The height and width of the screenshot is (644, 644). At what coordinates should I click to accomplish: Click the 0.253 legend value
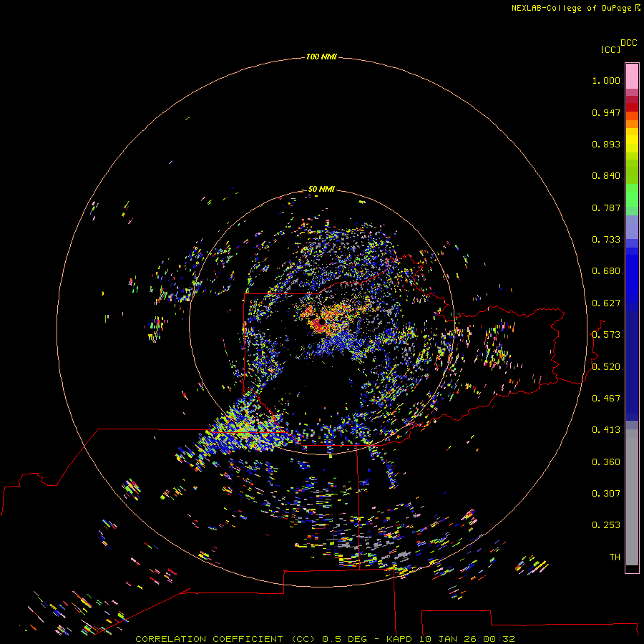point(606,525)
